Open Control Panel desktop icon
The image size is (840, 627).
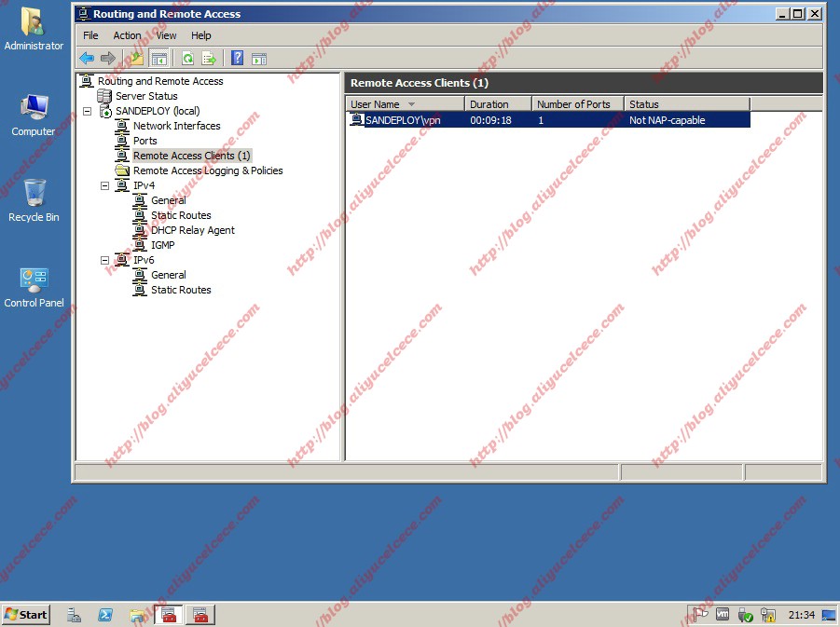(34, 287)
